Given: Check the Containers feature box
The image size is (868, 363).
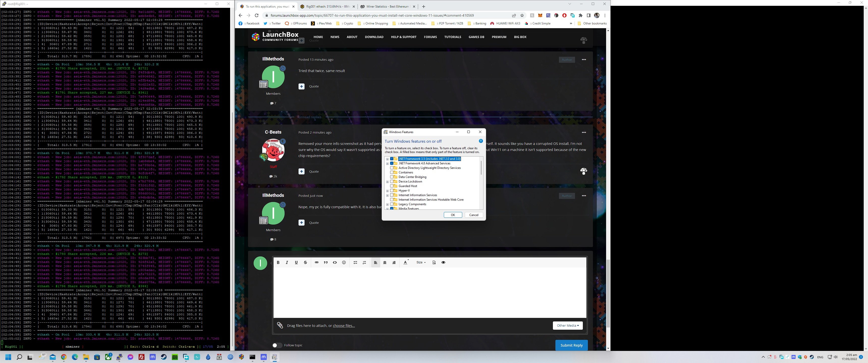Looking at the screenshot, I should click(x=392, y=172).
